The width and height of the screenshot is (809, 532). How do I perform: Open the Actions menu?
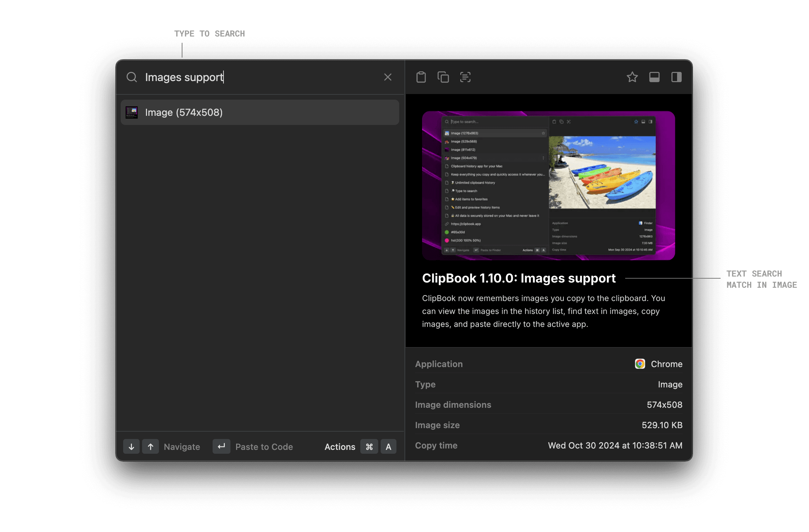[x=340, y=446]
